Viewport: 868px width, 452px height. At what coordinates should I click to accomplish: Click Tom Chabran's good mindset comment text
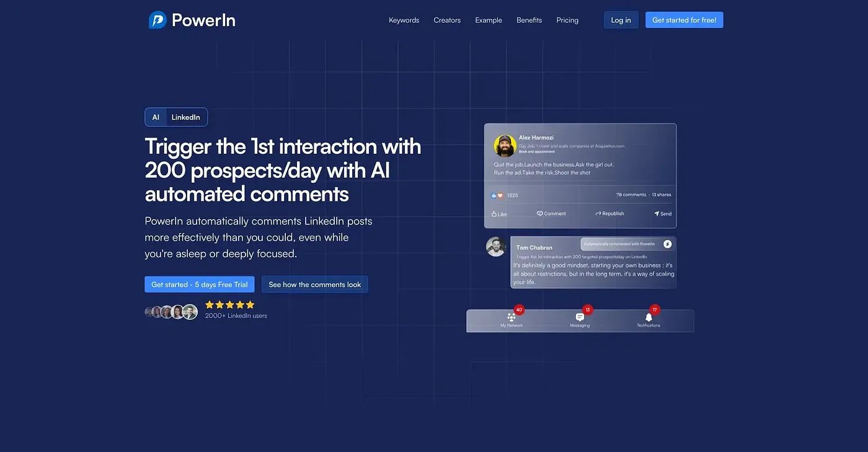(x=593, y=273)
